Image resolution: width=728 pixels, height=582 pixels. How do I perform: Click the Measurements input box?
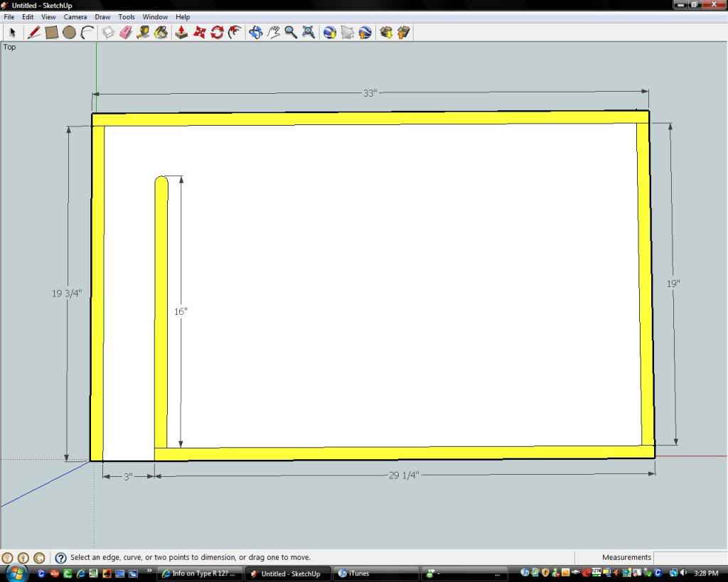tap(689, 557)
